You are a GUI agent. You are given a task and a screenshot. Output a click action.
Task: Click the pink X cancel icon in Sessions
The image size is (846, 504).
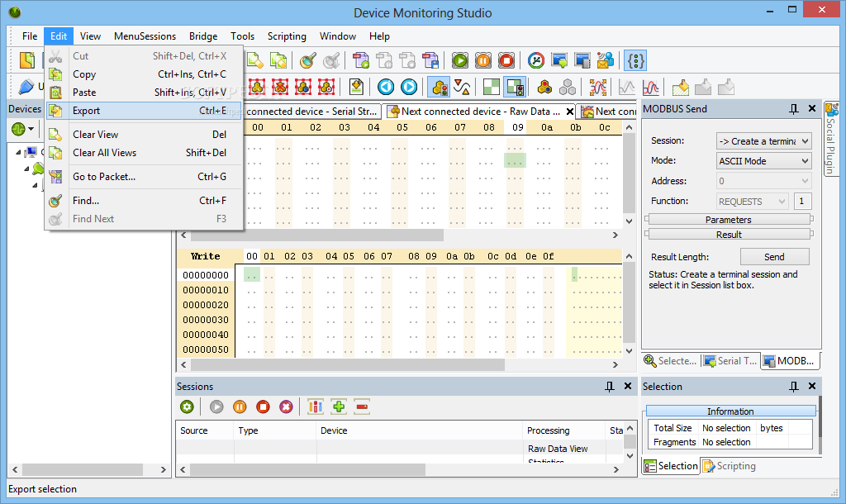pyautogui.click(x=286, y=407)
